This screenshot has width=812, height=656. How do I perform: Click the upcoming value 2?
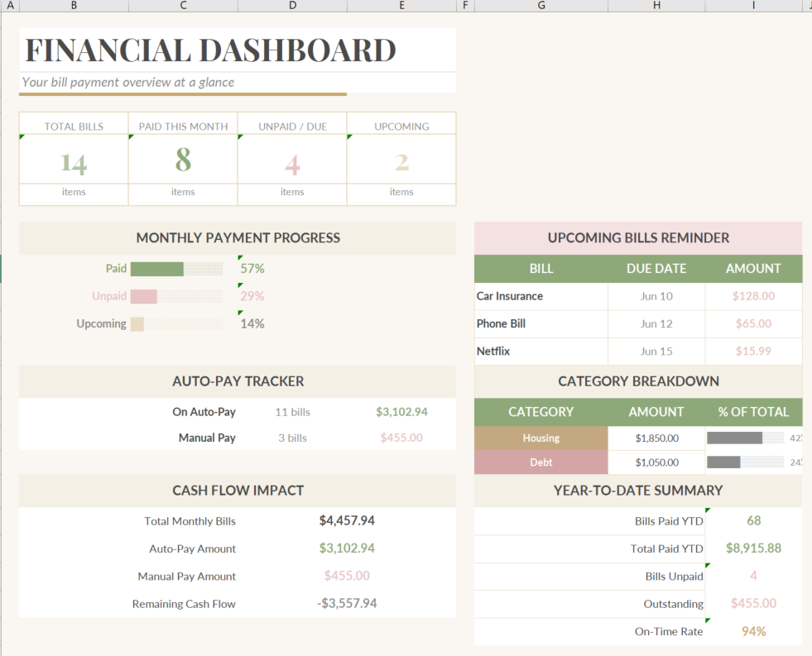[x=401, y=162]
